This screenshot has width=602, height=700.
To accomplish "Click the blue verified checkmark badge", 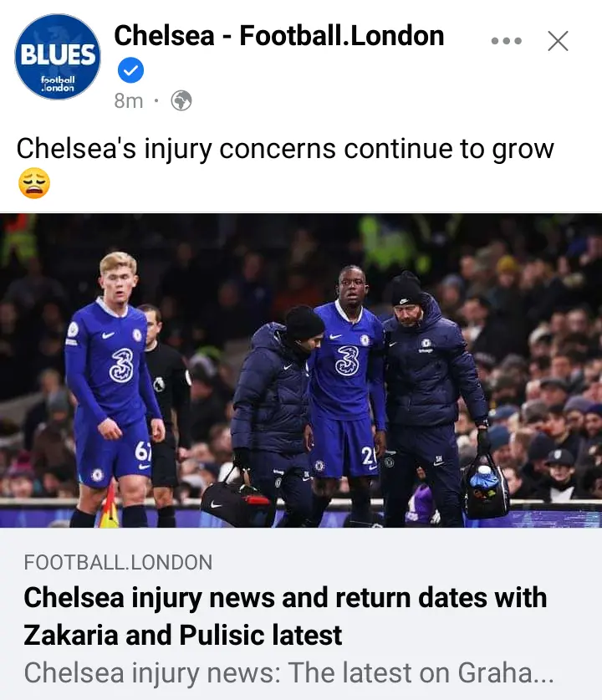I will point(130,70).
